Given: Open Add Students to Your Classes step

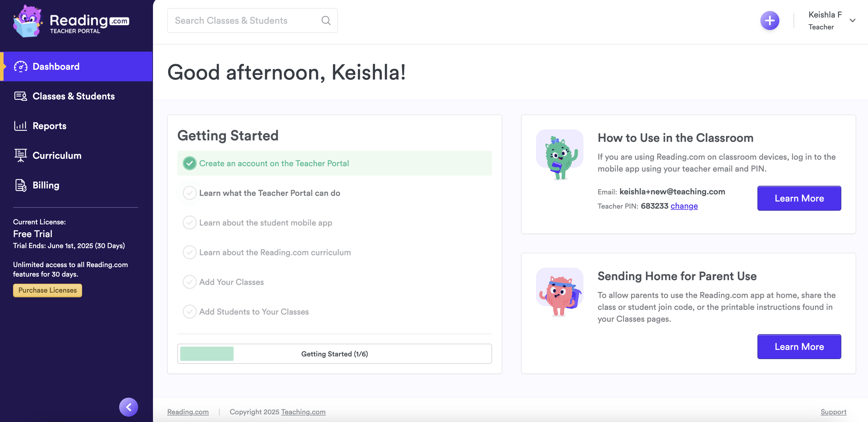Looking at the screenshot, I should tap(254, 312).
